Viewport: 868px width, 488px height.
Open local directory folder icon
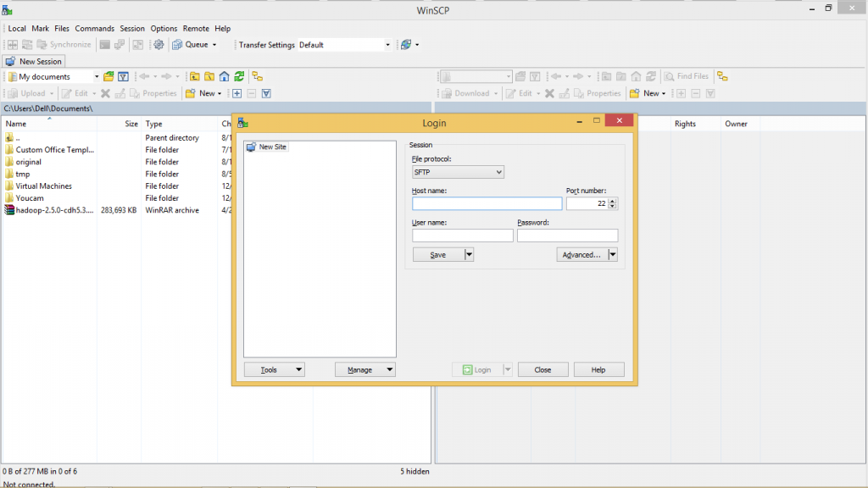pos(108,76)
